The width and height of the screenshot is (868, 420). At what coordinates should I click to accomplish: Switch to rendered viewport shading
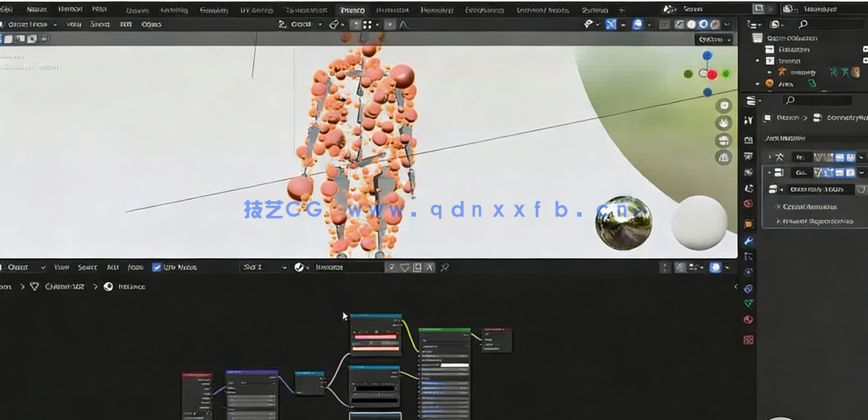pos(715,24)
